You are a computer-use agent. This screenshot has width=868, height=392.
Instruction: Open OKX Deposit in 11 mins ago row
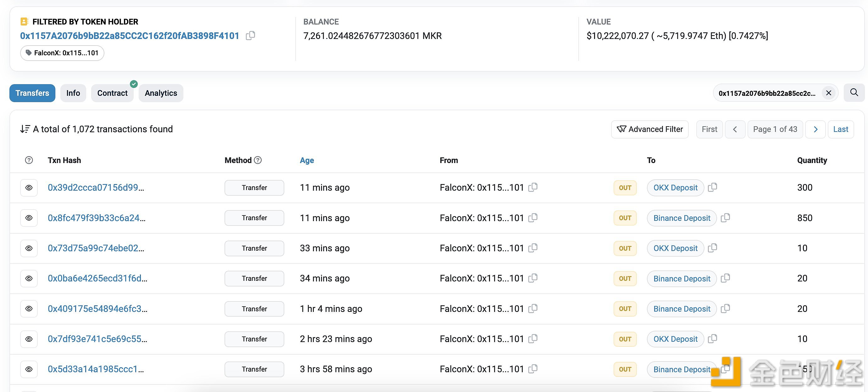click(x=675, y=188)
